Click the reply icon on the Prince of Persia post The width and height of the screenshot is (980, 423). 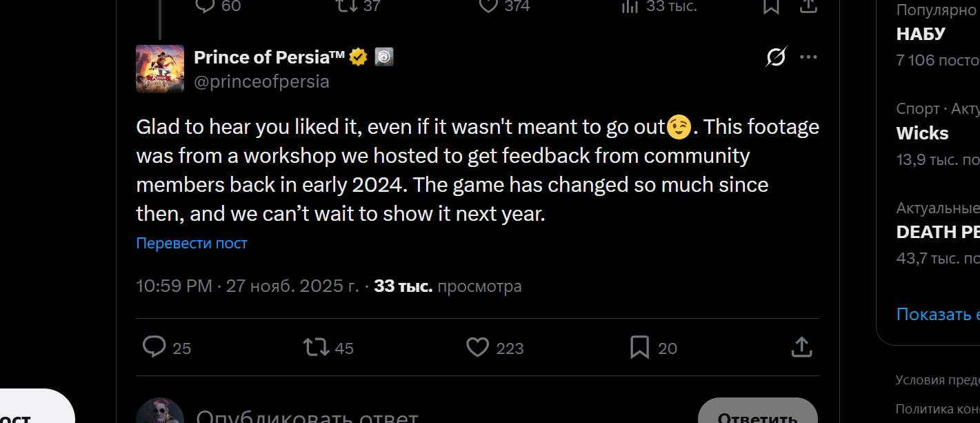[154, 347]
